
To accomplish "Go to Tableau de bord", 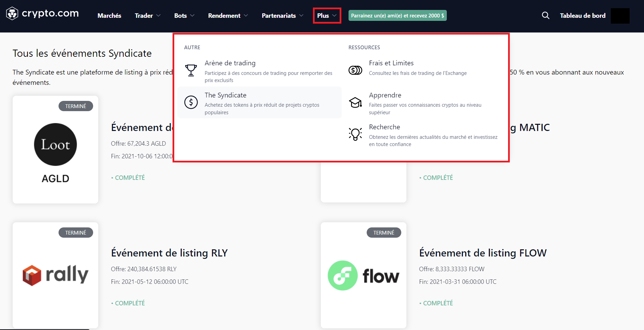I will click(x=583, y=16).
